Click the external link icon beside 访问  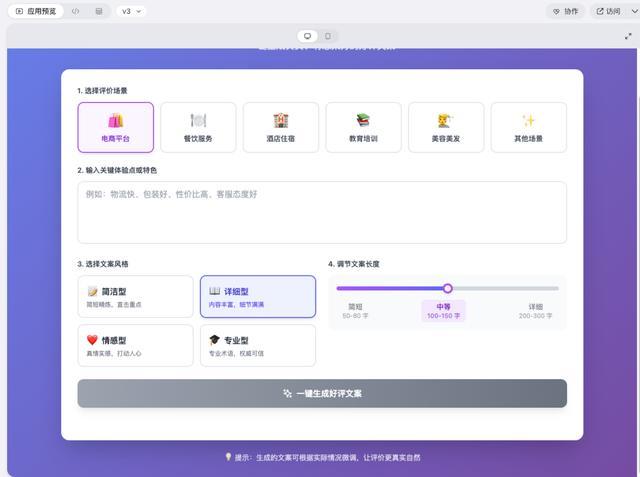(600, 11)
